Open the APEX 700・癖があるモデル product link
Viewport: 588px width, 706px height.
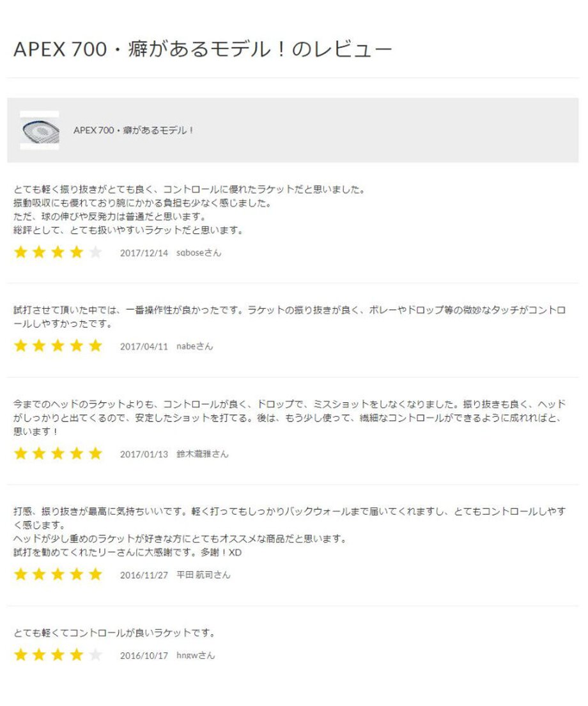[x=134, y=130]
